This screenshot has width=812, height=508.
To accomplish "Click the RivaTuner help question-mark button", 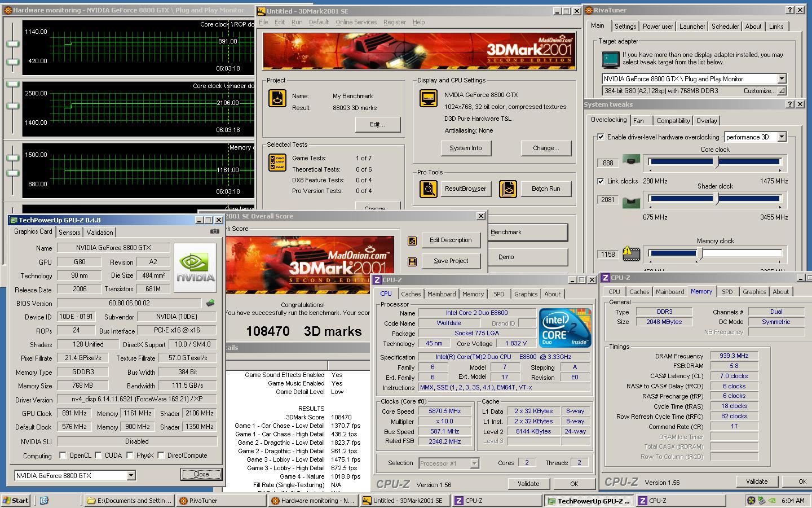I will pyautogui.click(x=790, y=10).
